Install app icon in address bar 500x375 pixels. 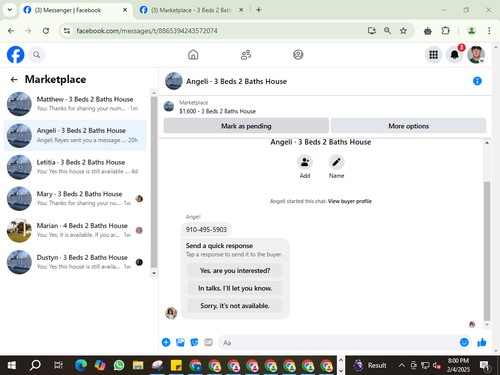372,31
